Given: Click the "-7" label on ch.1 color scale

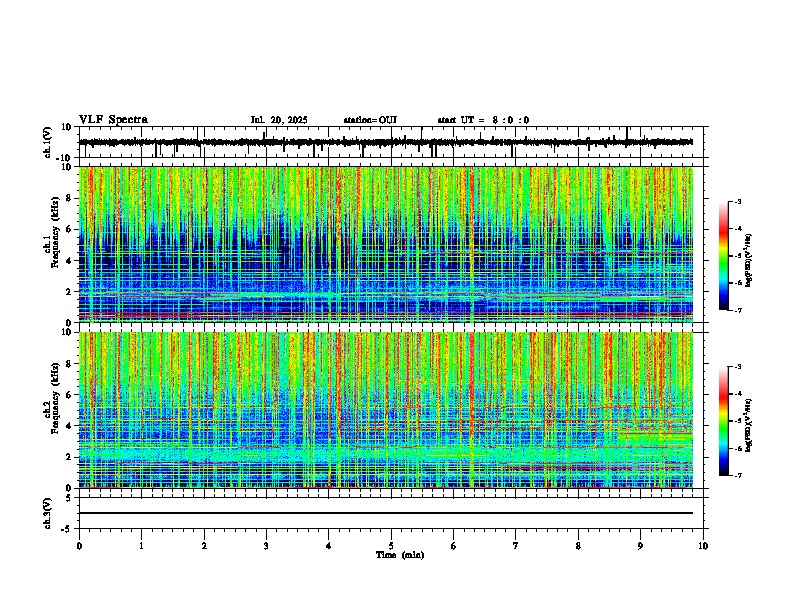Looking at the screenshot, I should tap(737, 310).
